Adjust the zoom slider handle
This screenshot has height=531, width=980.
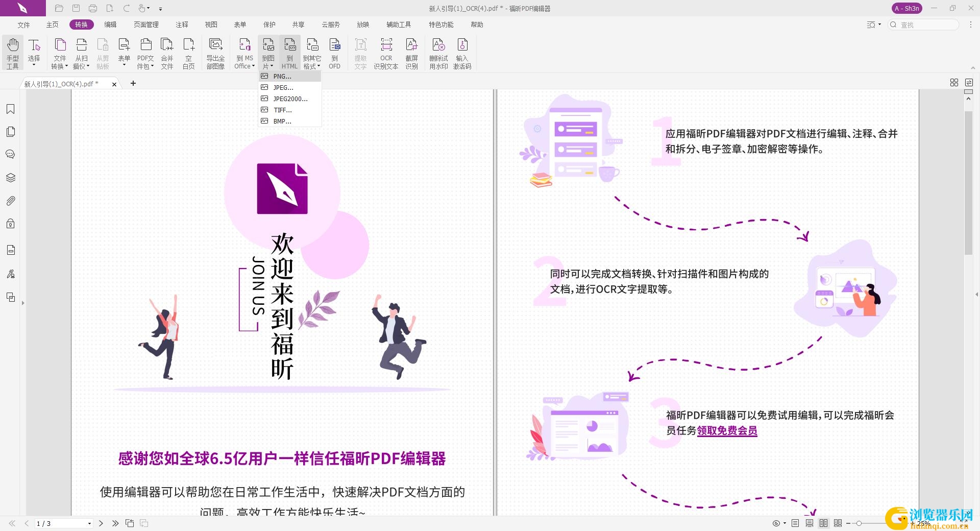coord(859,523)
